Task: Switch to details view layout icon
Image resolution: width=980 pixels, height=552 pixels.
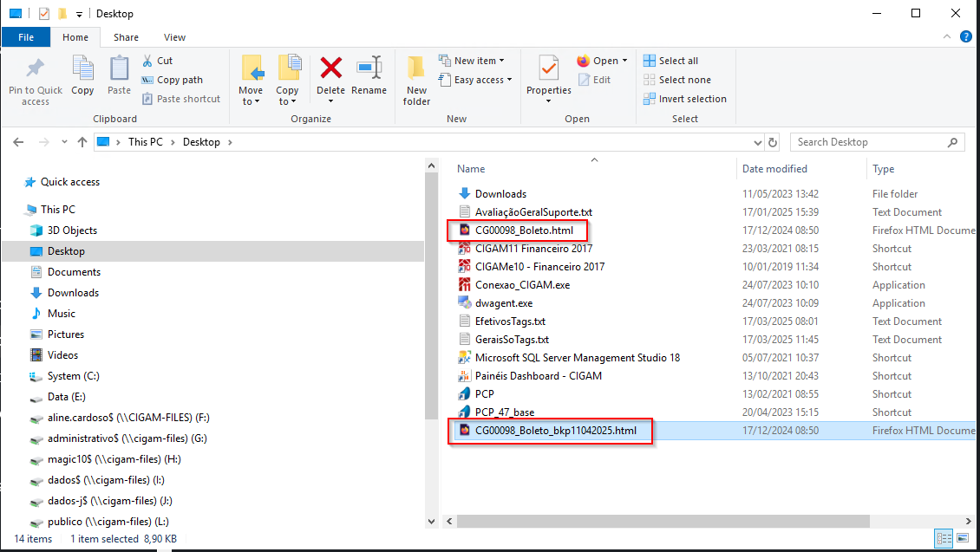Action: 944,538
